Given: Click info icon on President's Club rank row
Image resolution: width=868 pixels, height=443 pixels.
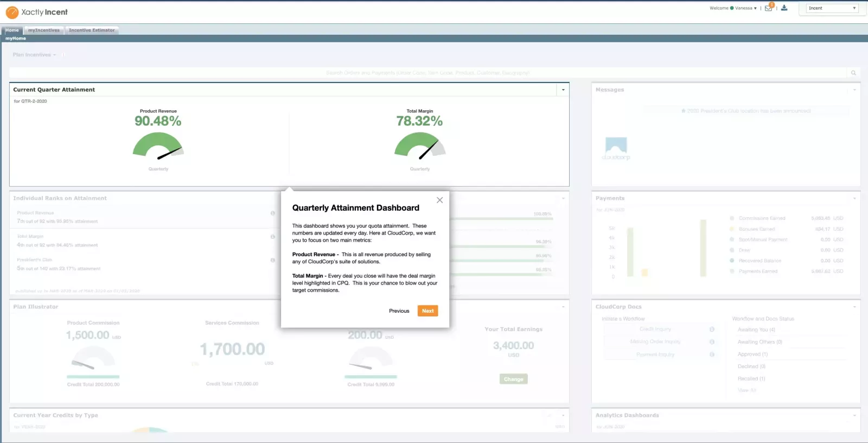Looking at the screenshot, I should tap(273, 260).
